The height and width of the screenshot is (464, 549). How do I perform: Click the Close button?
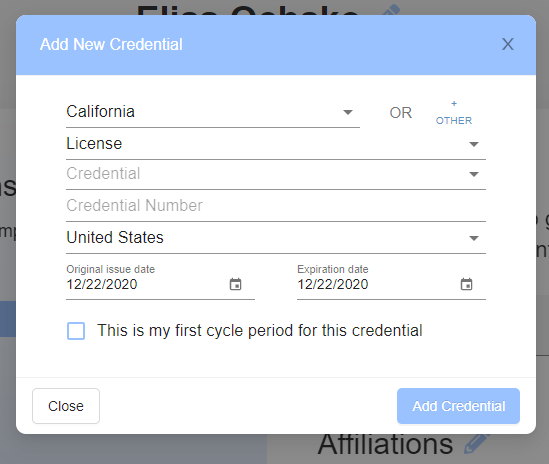pos(66,406)
